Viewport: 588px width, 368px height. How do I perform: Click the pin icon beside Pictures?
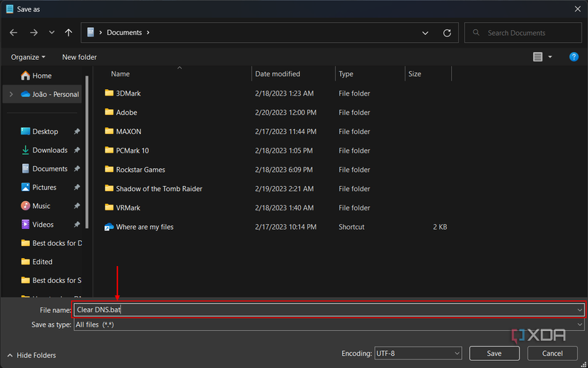click(77, 187)
